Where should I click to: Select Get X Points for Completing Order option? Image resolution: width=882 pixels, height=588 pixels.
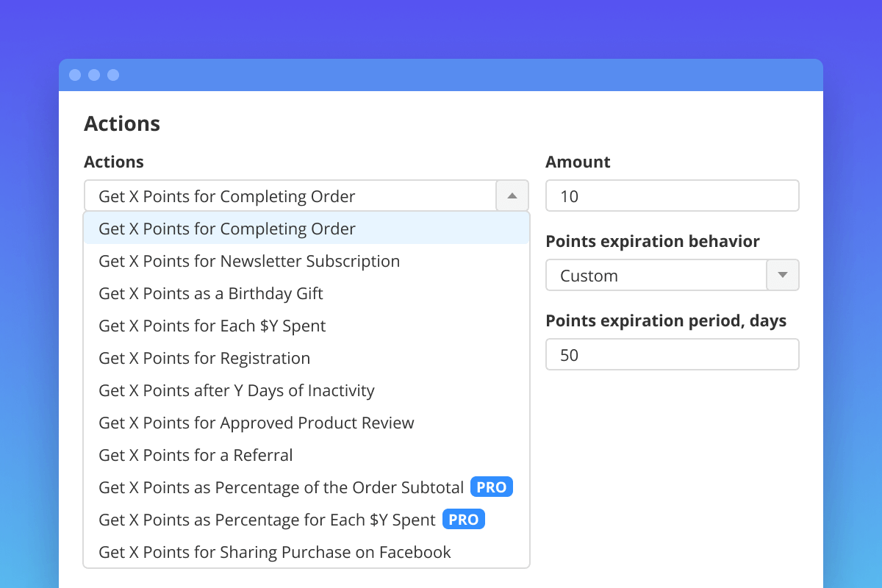click(x=227, y=229)
